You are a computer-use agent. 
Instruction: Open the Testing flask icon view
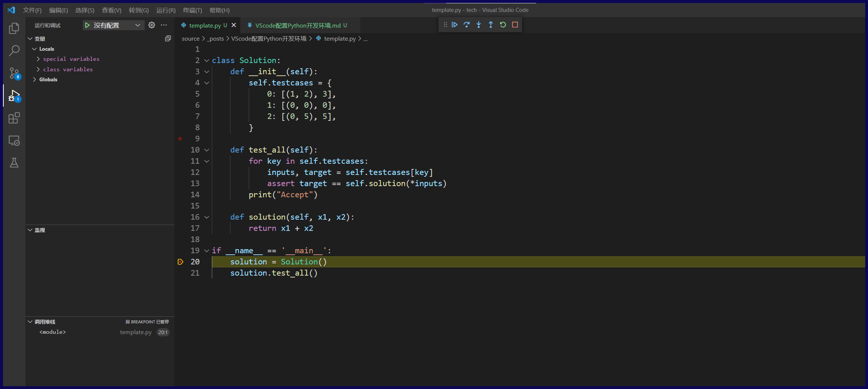pos(14,163)
